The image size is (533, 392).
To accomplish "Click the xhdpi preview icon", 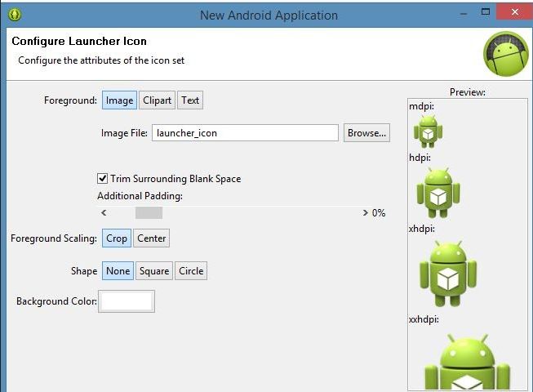I will tap(448, 274).
